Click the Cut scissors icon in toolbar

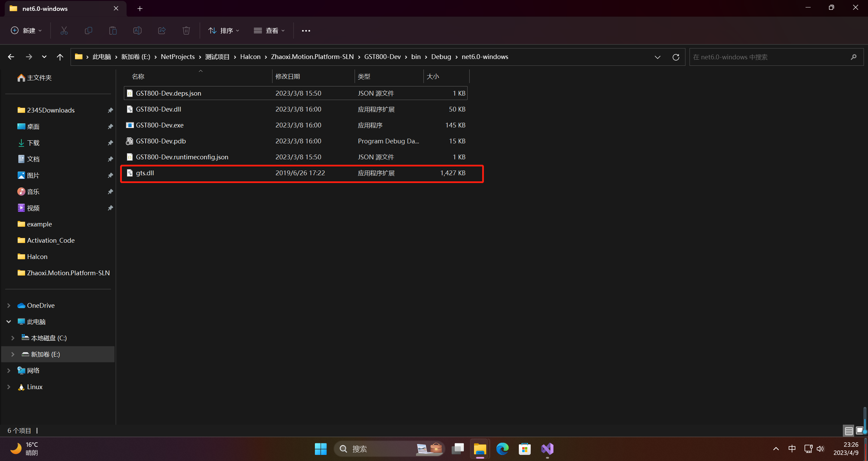(64, 31)
